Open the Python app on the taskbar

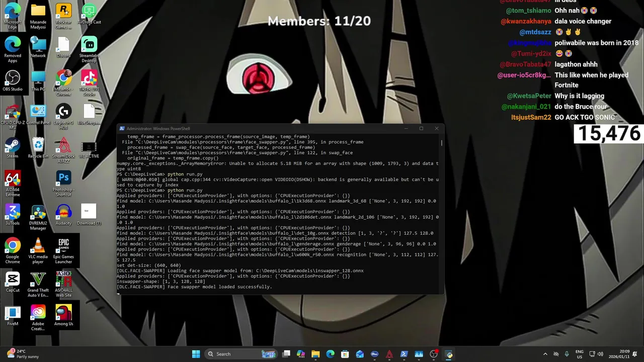tap(449, 354)
